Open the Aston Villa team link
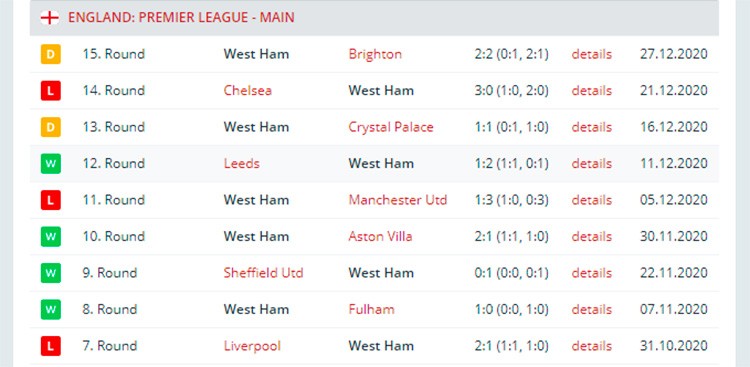750x367 pixels. pyautogui.click(x=380, y=236)
